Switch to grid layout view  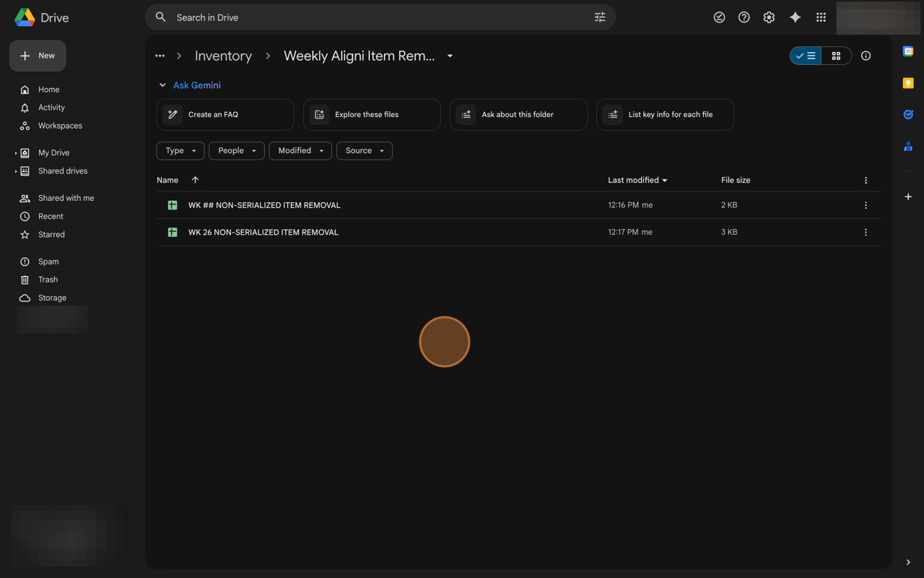pos(836,56)
